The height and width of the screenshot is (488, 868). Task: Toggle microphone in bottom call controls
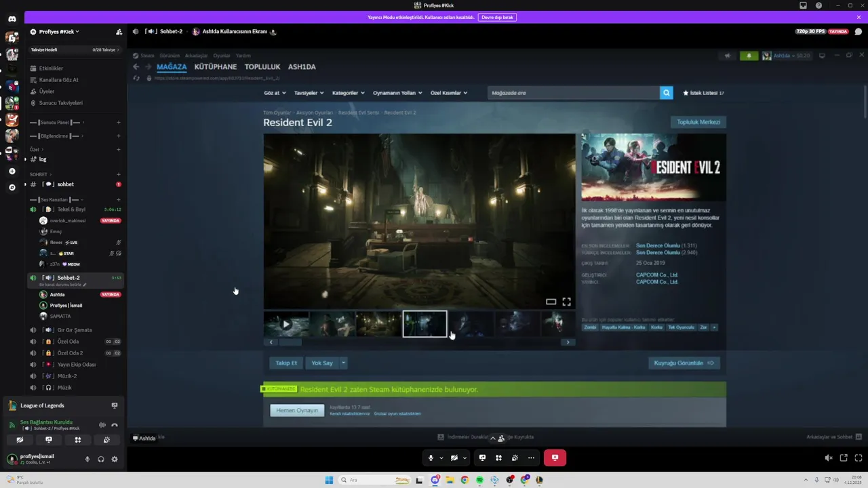coord(431,457)
